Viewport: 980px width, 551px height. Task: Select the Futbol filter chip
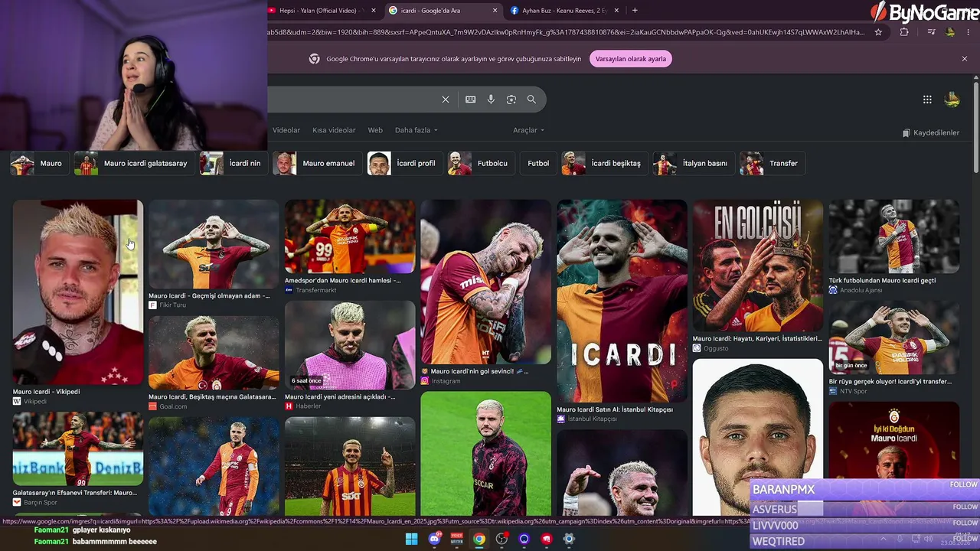(x=538, y=163)
